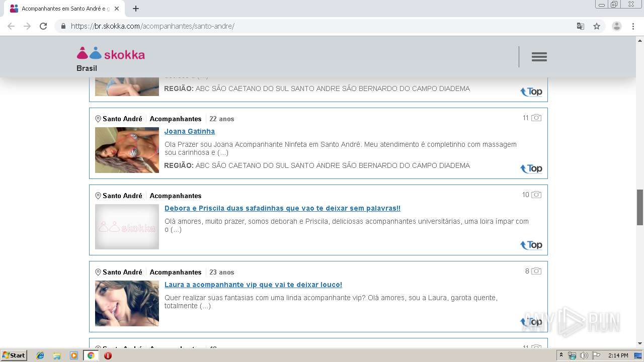Click the vertical scrollbar thumb
Screen dimensions: 644x362
coord(640,207)
